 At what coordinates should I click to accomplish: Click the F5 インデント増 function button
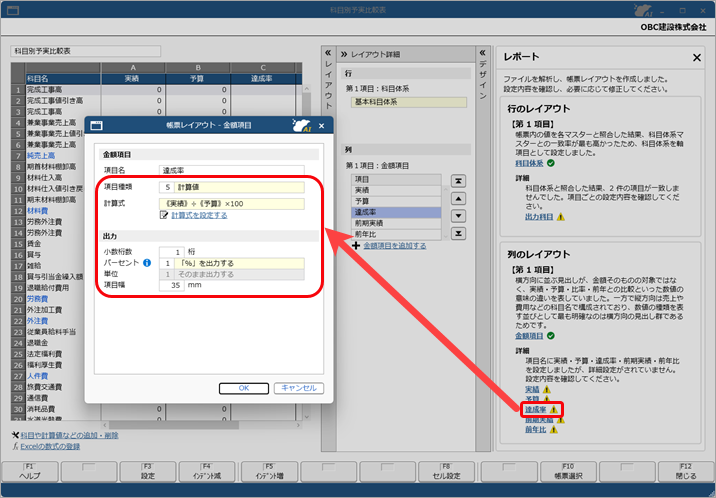[x=269, y=472]
